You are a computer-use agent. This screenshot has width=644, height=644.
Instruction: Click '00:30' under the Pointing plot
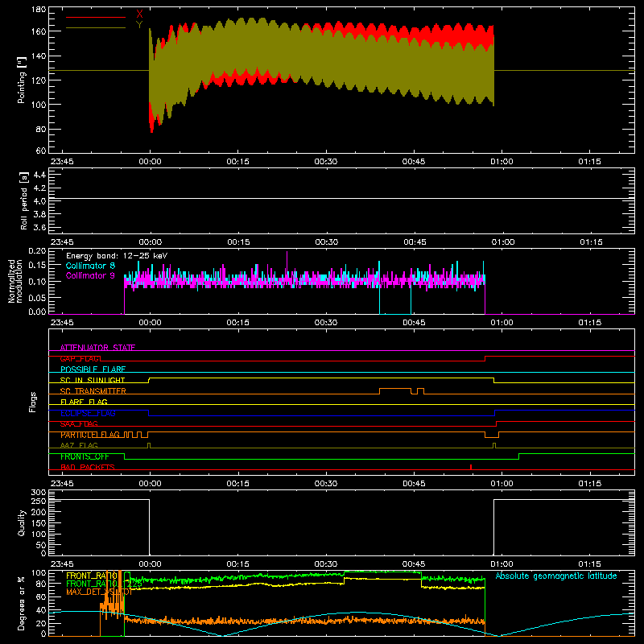[326, 162]
